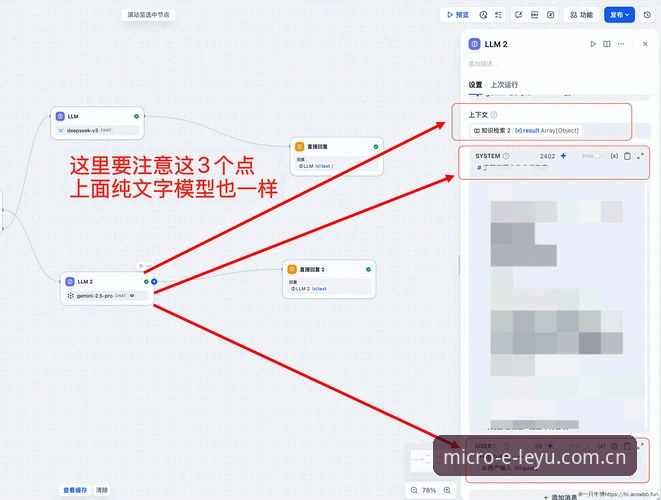This screenshot has width=661, height=500.
Task: Open the run history clock icon beside 预览
Action: coord(484,15)
